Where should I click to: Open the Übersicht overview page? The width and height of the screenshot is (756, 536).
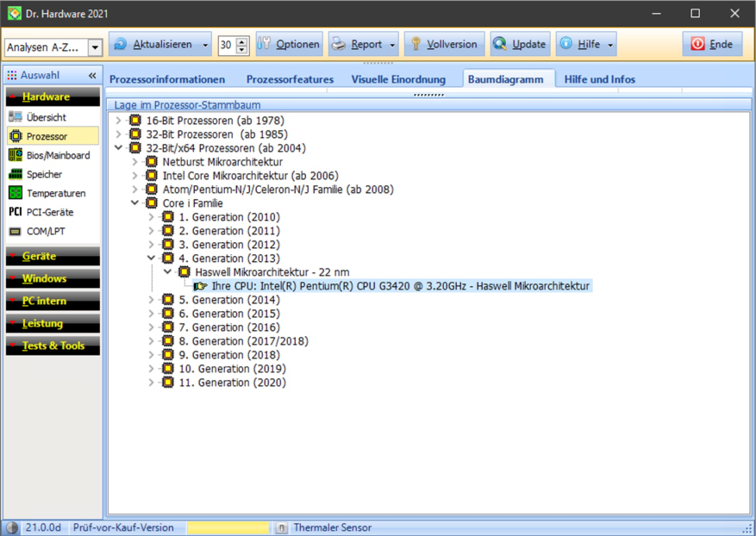click(46, 117)
